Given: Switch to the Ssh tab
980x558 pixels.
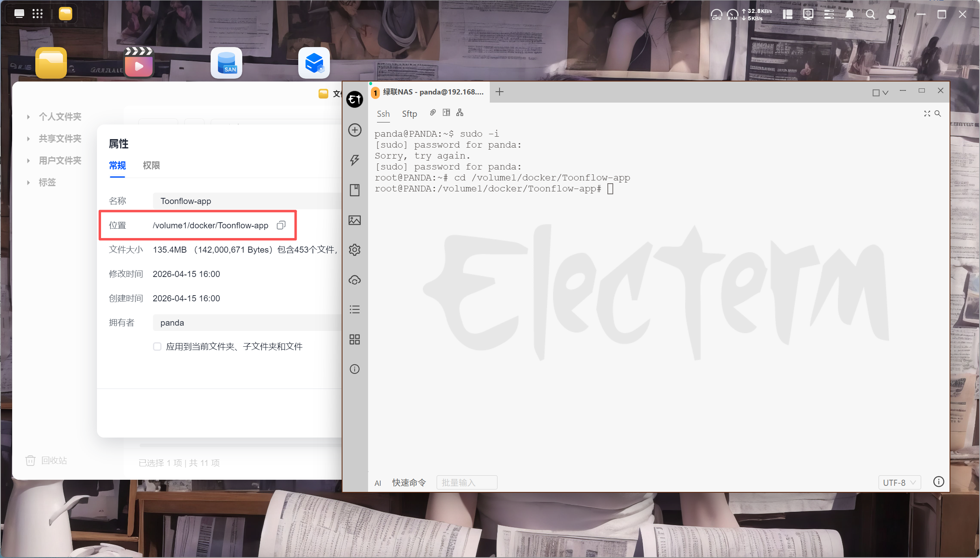Looking at the screenshot, I should (x=383, y=114).
